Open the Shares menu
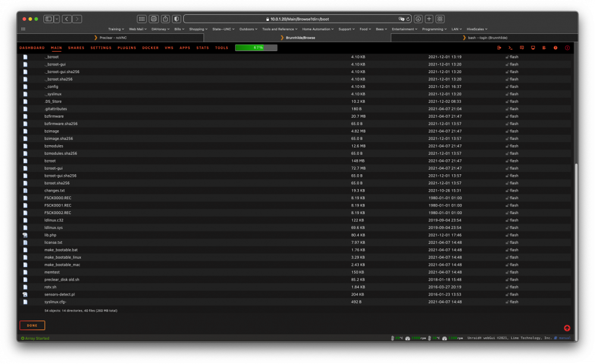The image size is (595, 364). (x=76, y=48)
